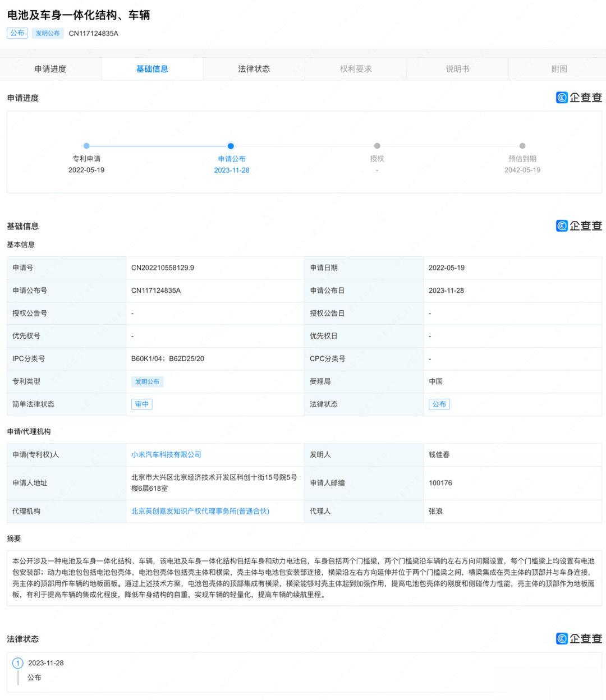
Task: Click the 代理机构 label cell
Action: coord(66,512)
